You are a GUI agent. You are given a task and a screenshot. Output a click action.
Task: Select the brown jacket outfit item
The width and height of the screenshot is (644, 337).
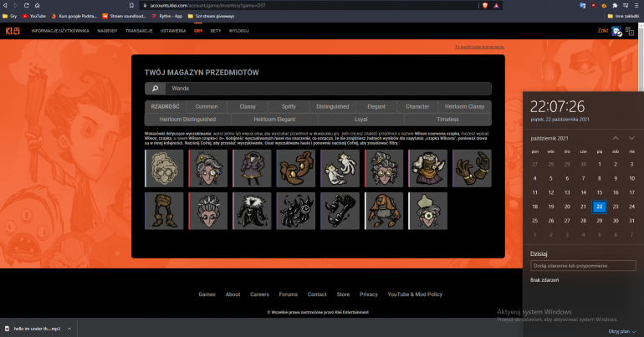tap(384, 211)
